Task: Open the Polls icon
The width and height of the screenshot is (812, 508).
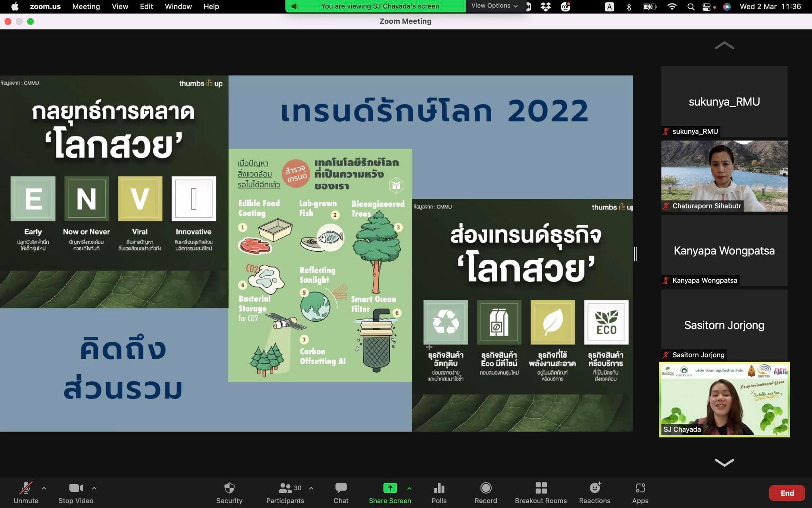Action: tap(439, 488)
